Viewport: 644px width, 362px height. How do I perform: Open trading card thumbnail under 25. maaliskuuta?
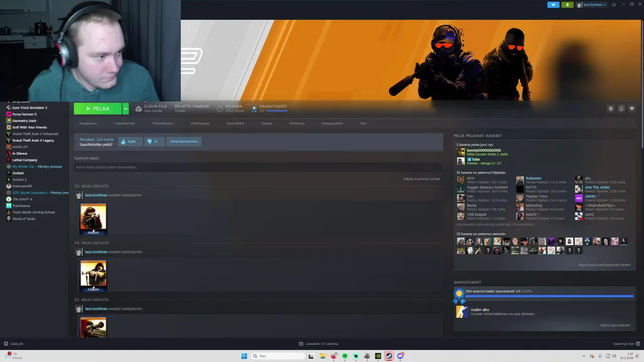coord(94,219)
